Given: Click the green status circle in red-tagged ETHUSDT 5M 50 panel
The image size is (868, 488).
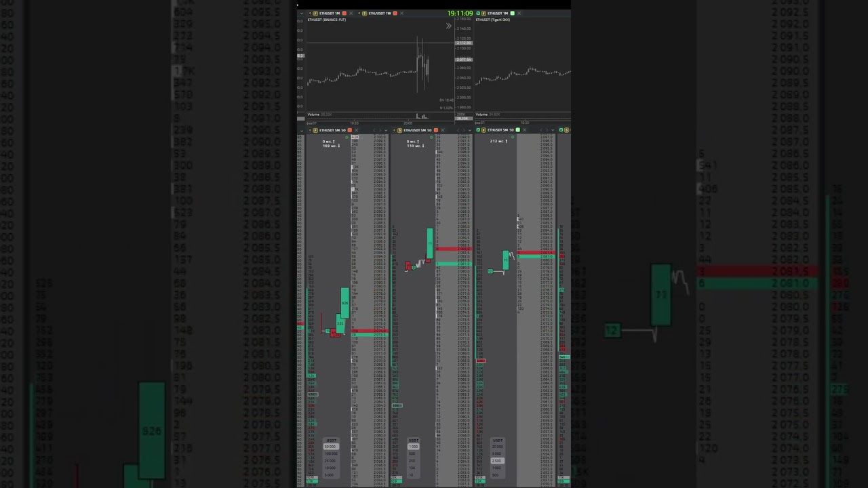Looking at the screenshot, I should point(347,138).
